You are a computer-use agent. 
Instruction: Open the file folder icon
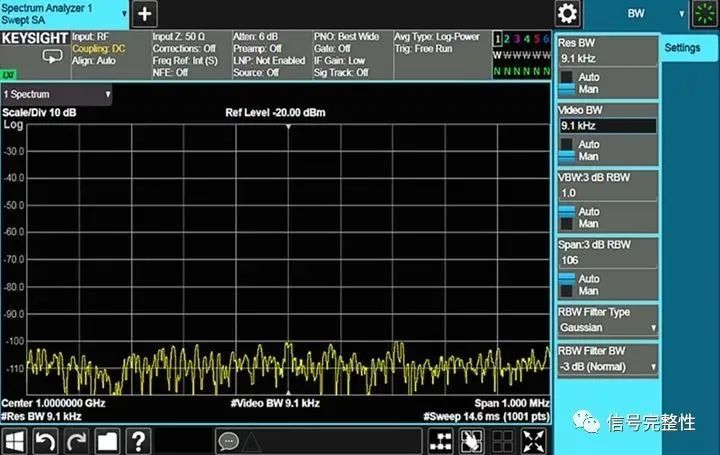107,440
